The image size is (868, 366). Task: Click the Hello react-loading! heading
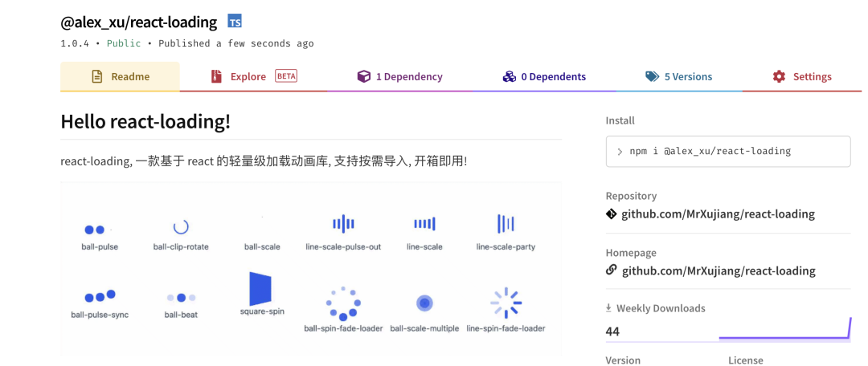(x=145, y=122)
